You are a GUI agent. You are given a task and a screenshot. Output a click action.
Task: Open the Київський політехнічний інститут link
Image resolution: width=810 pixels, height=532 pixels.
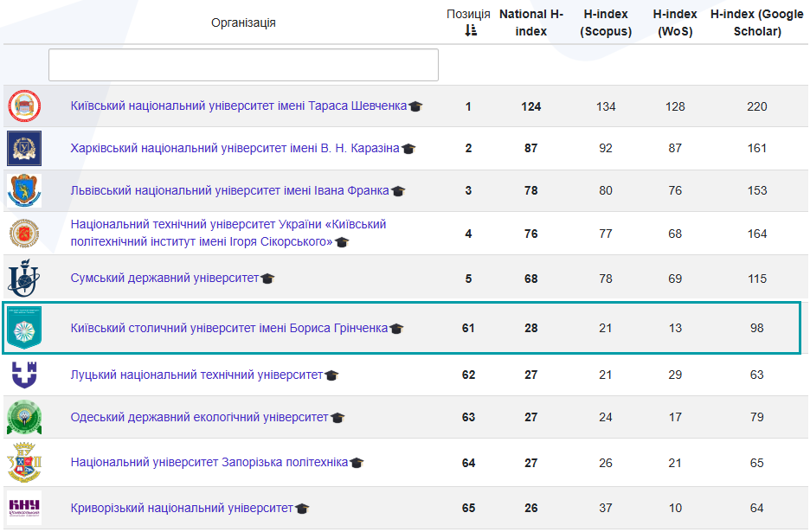click(x=228, y=233)
